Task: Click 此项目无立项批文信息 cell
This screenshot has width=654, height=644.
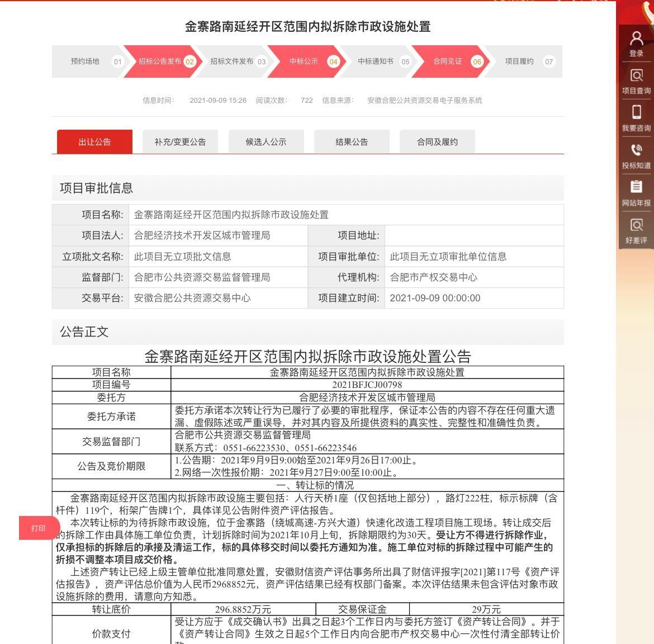Action: [x=182, y=257]
